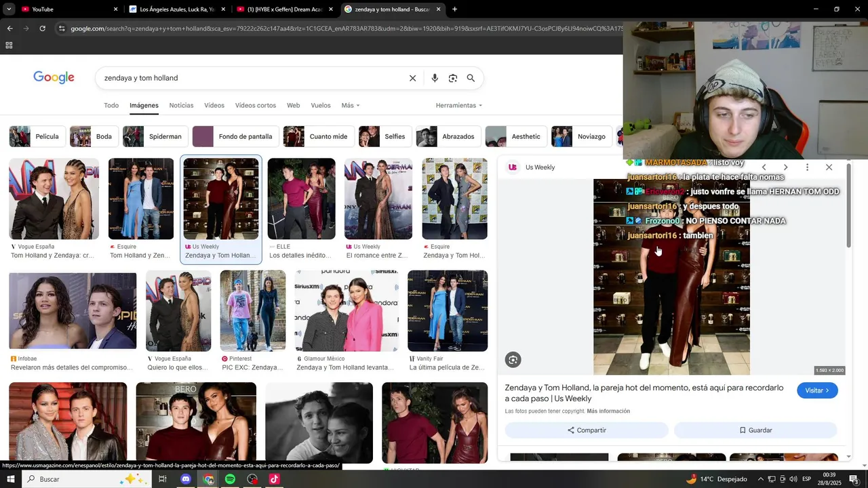The width and height of the screenshot is (868, 488).
Task: Click the magnifier search button
Action: 471,78
